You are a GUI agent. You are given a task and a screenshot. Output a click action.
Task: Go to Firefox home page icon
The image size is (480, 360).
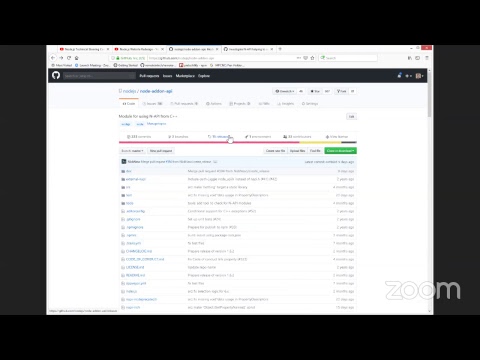(77, 58)
